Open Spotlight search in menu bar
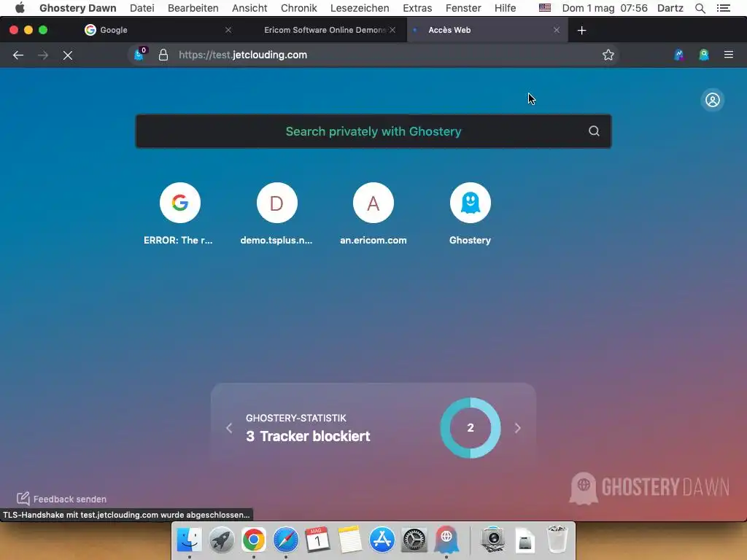The width and height of the screenshot is (747, 560). (700, 8)
